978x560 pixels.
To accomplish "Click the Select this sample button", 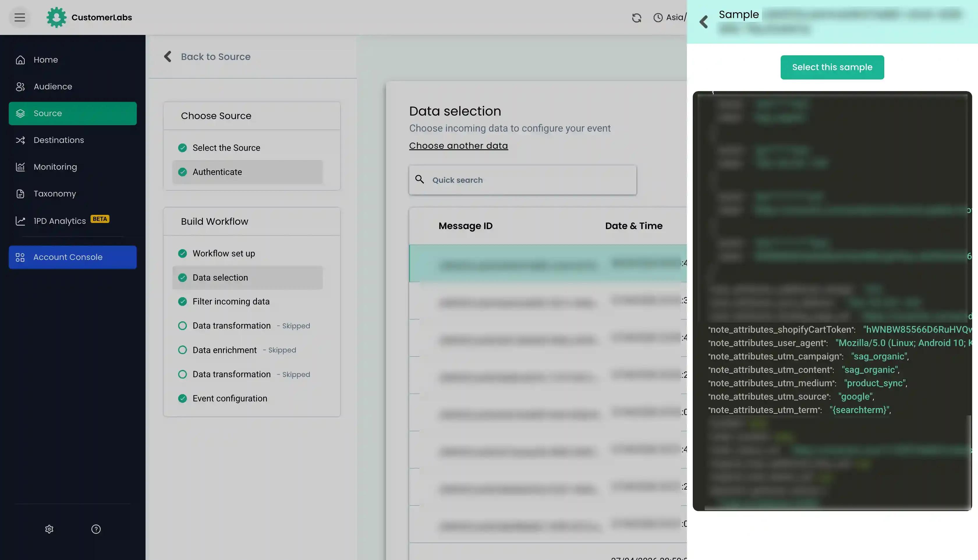I will (x=832, y=67).
